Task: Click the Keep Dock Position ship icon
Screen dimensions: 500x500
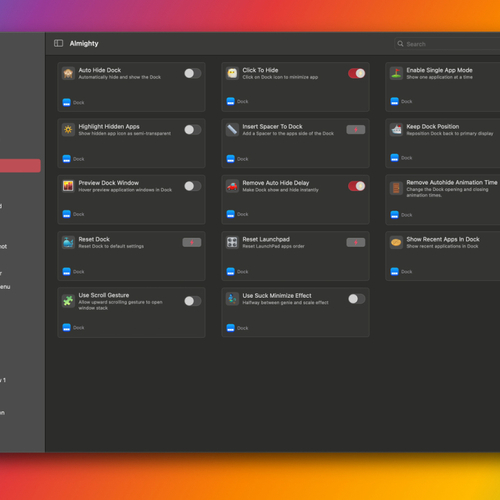Action: click(396, 130)
